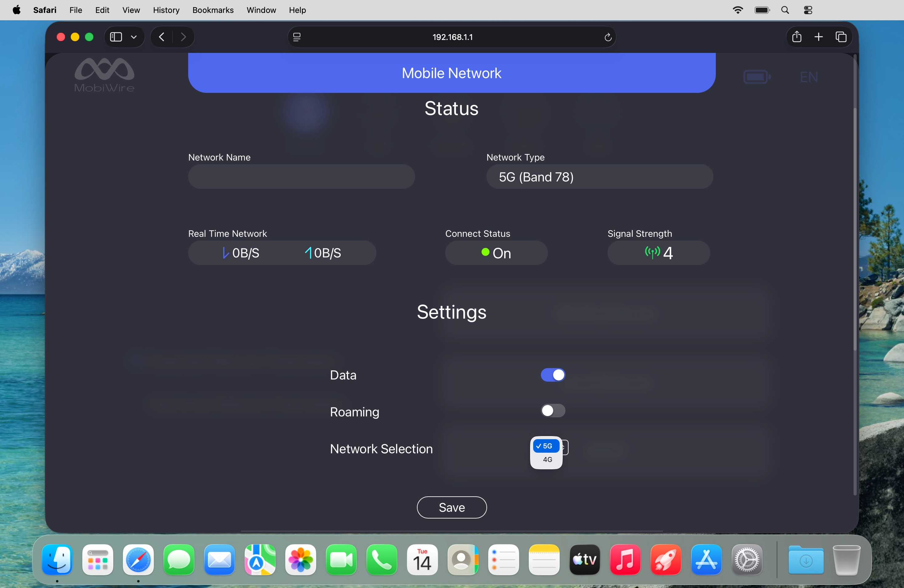Click the MobiWire logo
Viewport: 904px width, 588px height.
click(x=104, y=75)
